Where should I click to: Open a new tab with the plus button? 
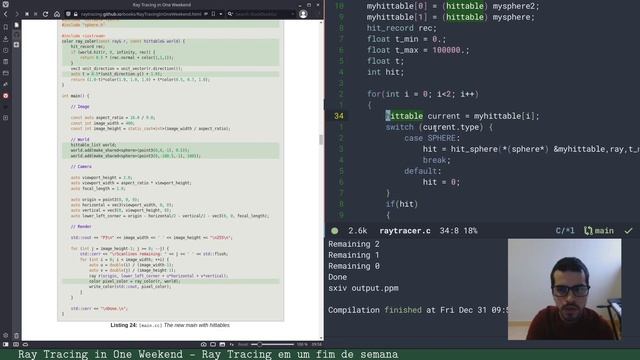[x=16, y=44]
